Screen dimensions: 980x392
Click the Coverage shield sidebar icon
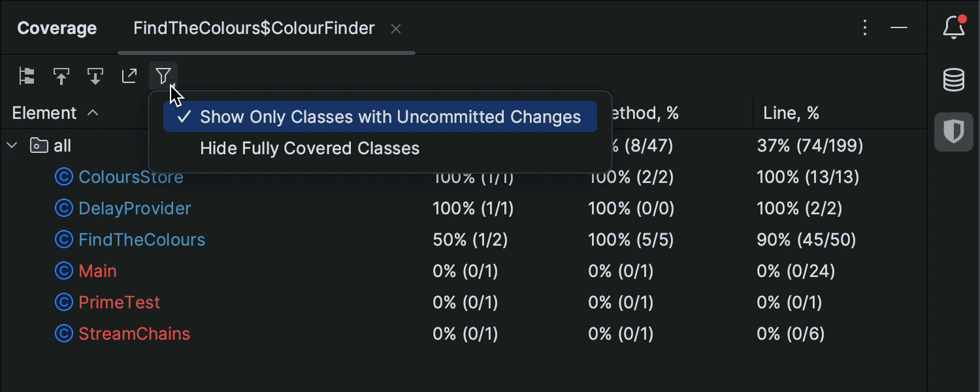click(954, 132)
